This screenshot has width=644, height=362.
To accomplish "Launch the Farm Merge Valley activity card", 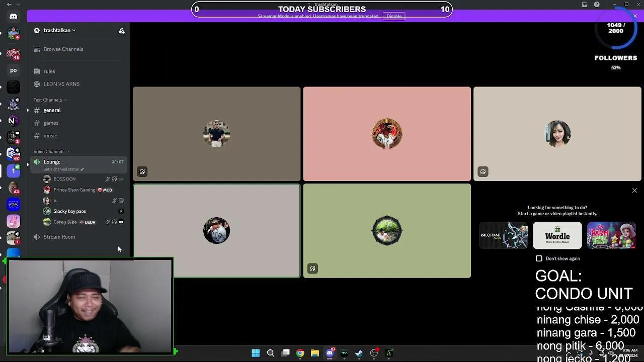I will pyautogui.click(x=611, y=236).
